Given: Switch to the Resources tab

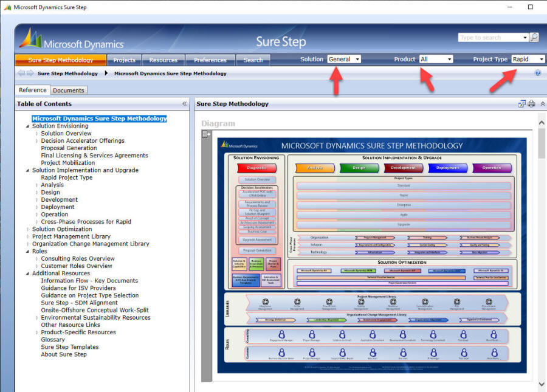Looking at the screenshot, I should click(x=163, y=60).
